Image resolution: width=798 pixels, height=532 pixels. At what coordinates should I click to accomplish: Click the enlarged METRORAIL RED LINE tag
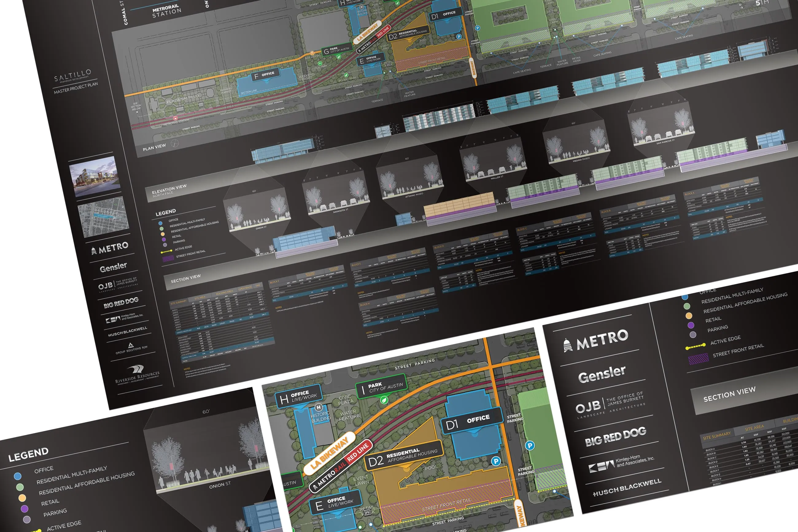tap(341, 466)
